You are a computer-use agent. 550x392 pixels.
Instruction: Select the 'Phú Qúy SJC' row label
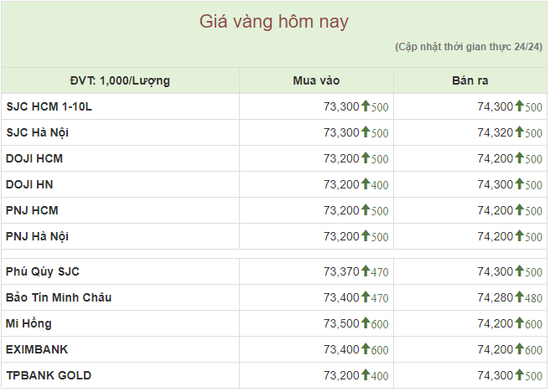click(43, 272)
